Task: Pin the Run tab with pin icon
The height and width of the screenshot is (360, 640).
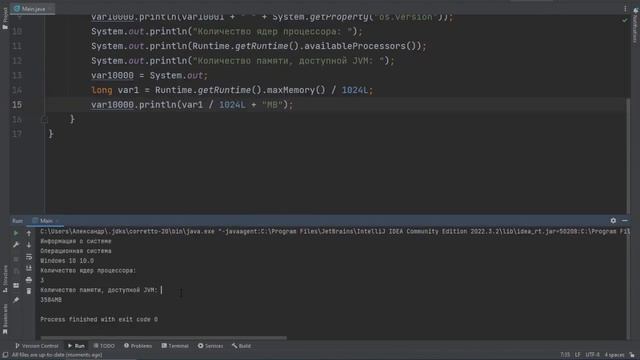Action: click(16, 300)
